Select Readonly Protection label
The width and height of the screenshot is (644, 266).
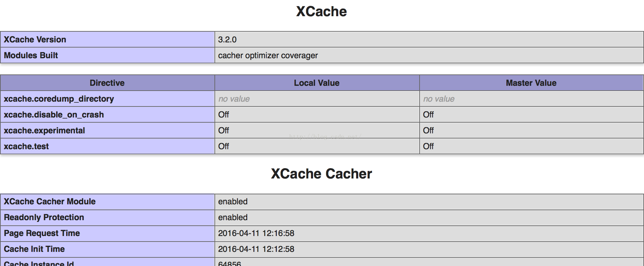44,217
